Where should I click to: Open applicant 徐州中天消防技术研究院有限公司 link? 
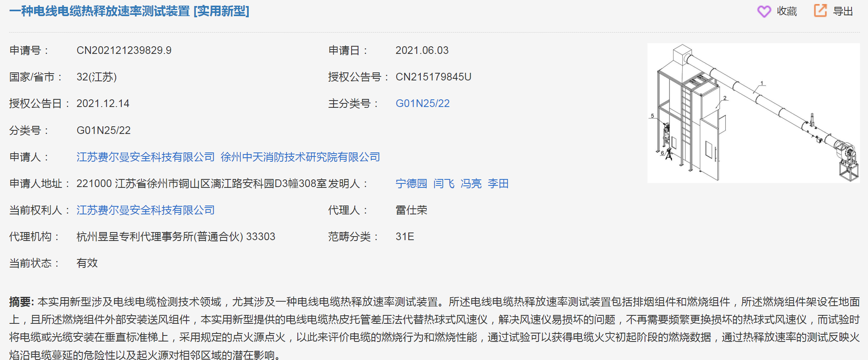point(300,157)
